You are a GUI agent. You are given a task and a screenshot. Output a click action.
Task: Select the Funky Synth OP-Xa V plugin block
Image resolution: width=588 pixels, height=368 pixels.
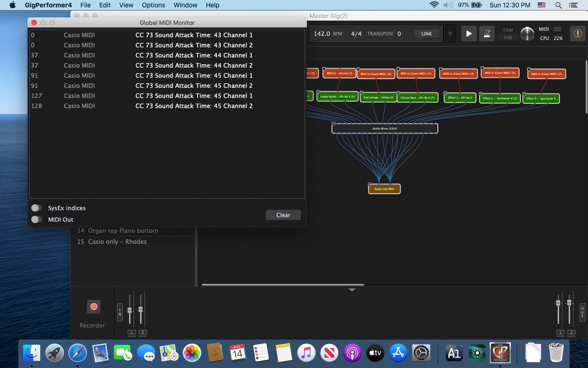click(x=337, y=97)
